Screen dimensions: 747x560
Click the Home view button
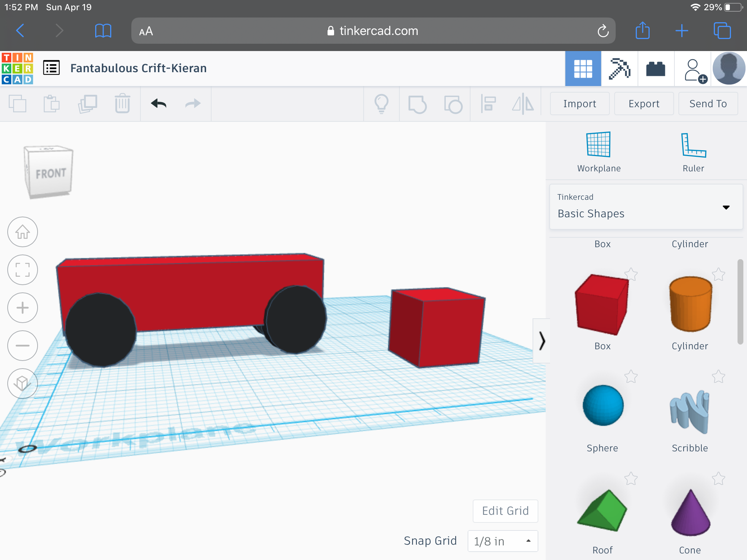point(23,232)
